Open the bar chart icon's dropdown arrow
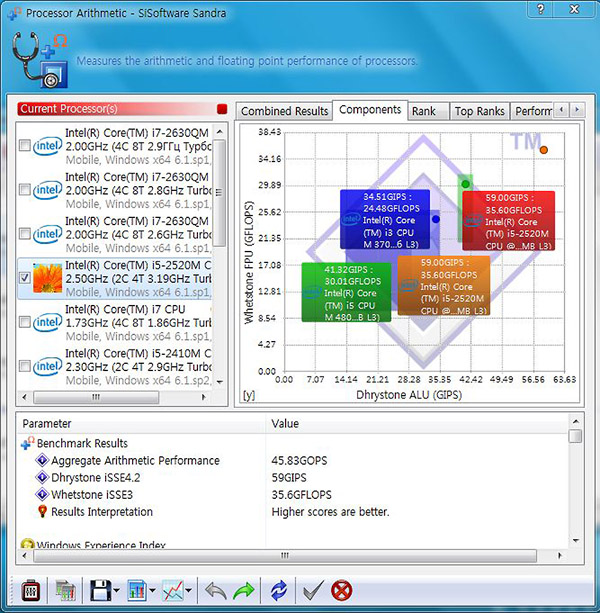 [x=152, y=590]
